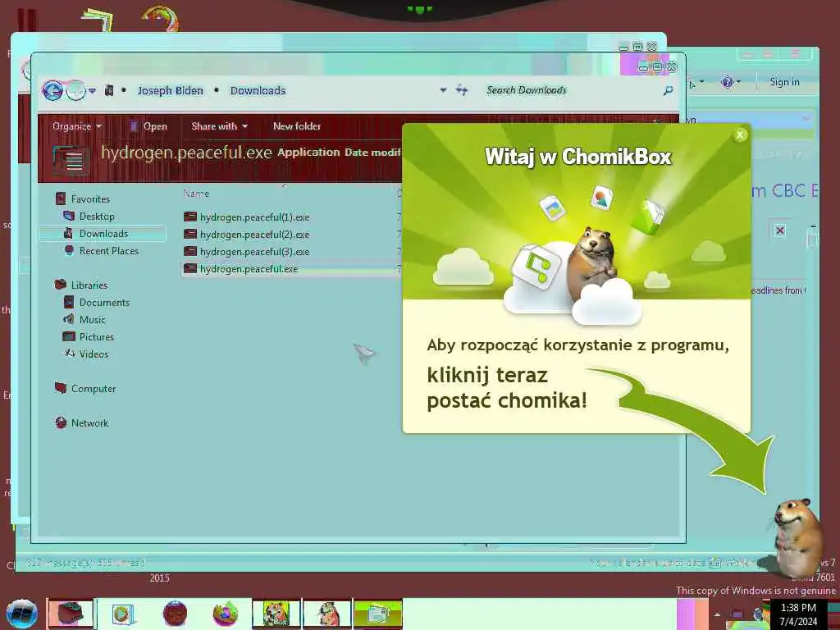Open the recent locations dropdown beside Forward
840x630 pixels.
(92, 91)
